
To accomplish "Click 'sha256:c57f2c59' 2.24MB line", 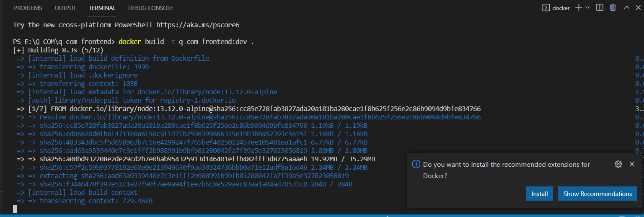I will click(192, 167).
